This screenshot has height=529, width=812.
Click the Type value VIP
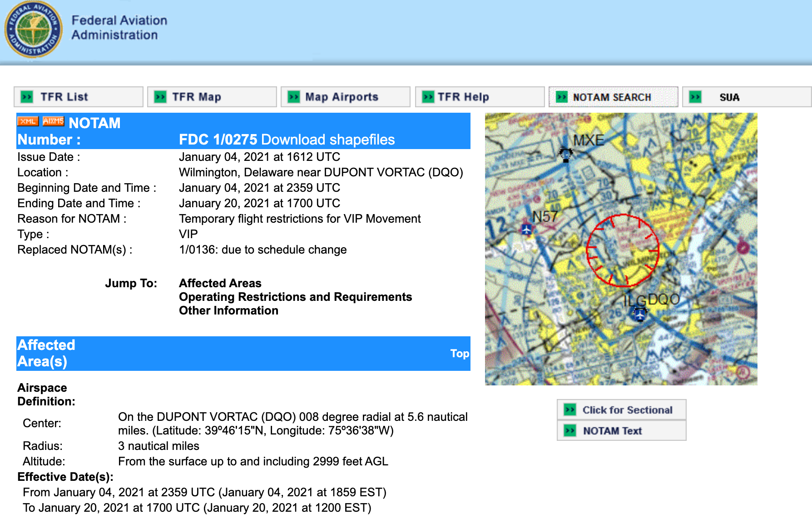point(188,234)
